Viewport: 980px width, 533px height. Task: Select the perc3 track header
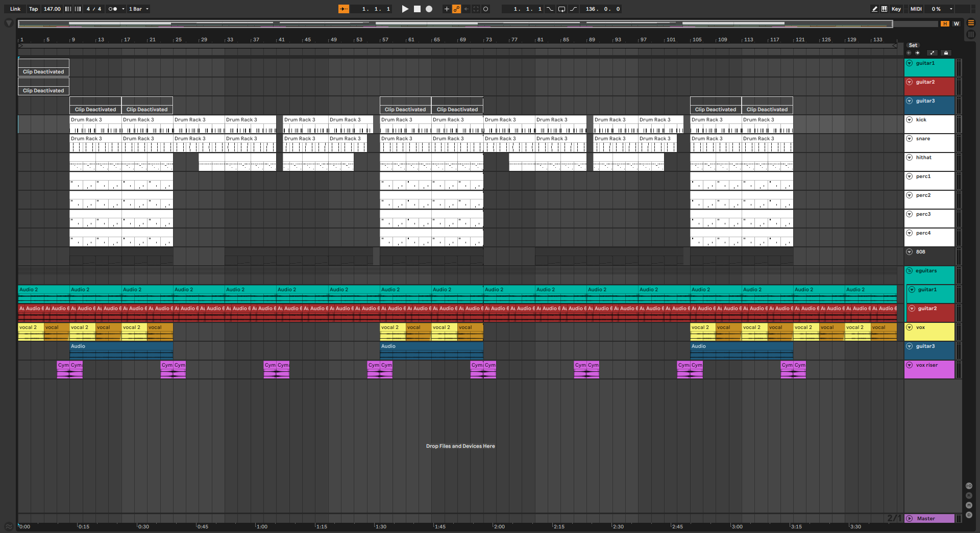click(929, 218)
